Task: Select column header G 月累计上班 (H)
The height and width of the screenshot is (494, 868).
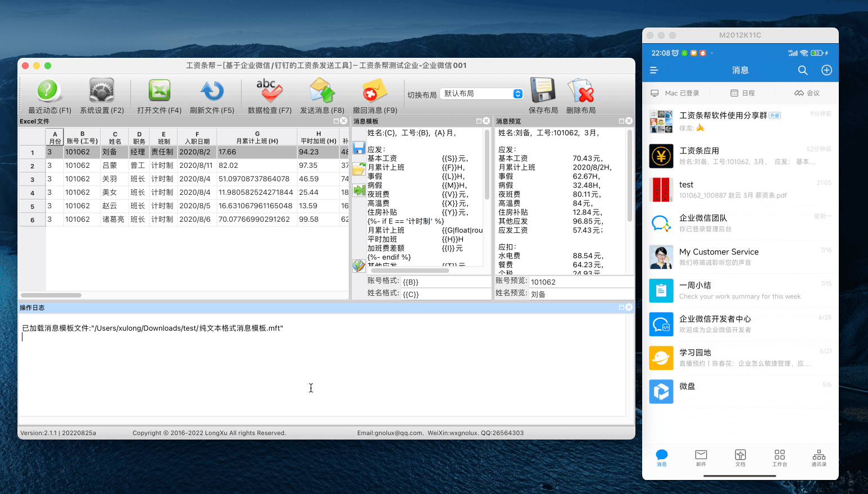Action: [257, 138]
